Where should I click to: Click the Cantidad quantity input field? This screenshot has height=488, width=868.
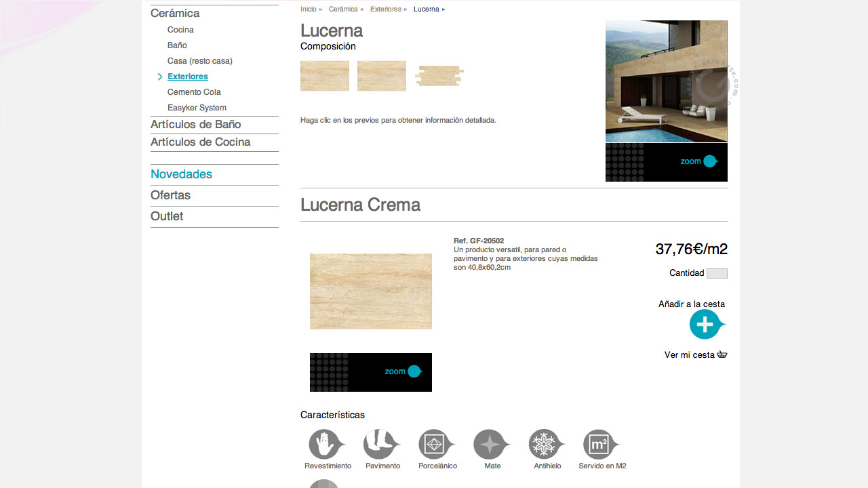pyautogui.click(x=717, y=274)
